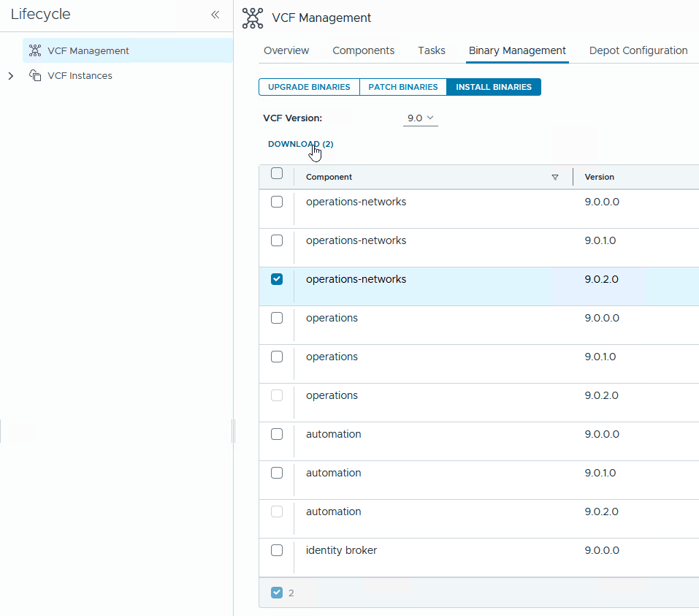Click the VCF Management icon in sidebar
The width and height of the screenshot is (699, 616).
click(35, 51)
